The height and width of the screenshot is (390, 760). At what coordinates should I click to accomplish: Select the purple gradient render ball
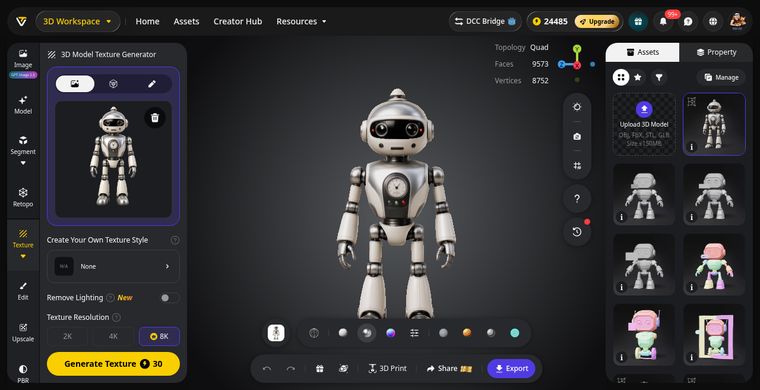pyautogui.click(x=391, y=333)
